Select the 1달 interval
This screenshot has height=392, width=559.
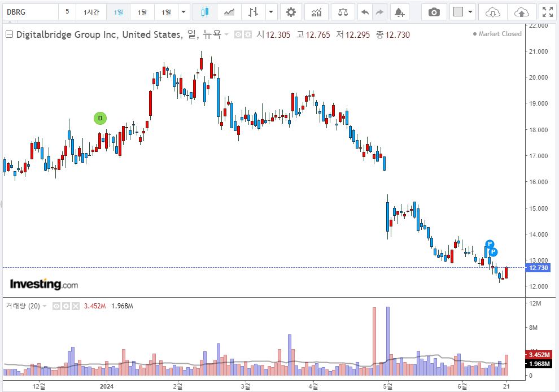coord(142,12)
